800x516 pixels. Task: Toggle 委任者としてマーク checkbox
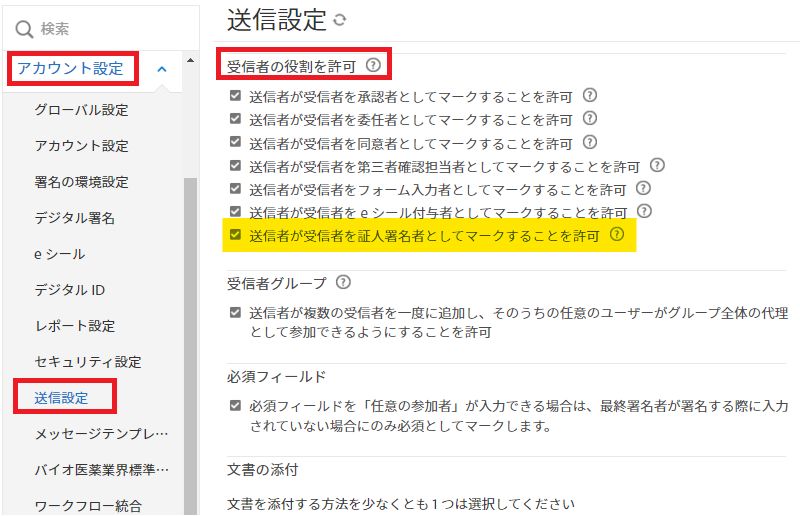tap(235, 118)
